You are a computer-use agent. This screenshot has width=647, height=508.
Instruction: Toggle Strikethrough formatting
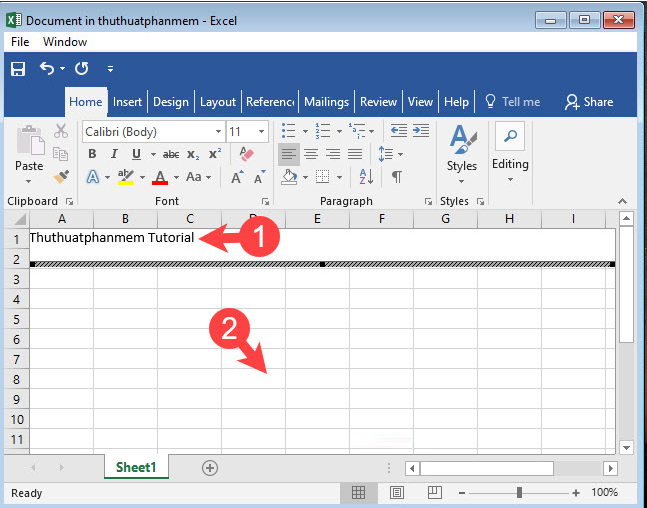(171, 154)
